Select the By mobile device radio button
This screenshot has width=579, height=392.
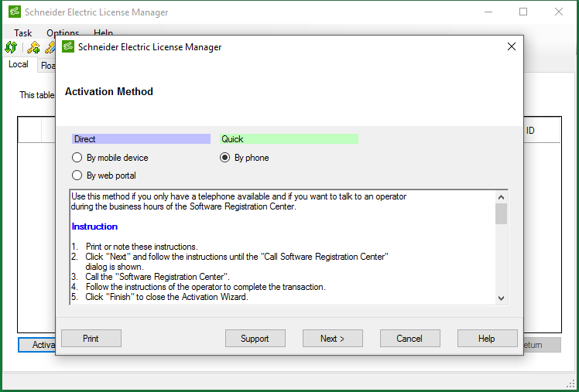[x=77, y=158]
